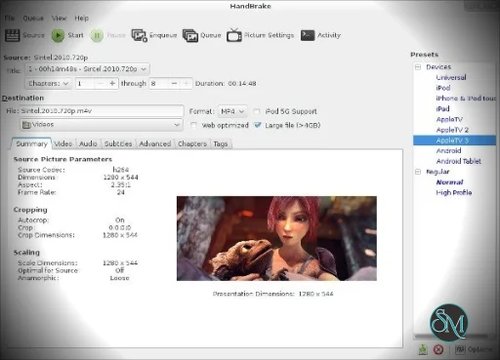
Task: Click the Aspect value 2.35:1
Action: pos(121,185)
